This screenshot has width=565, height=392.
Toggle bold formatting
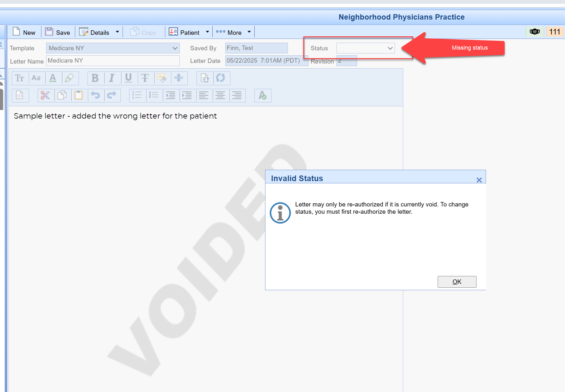click(x=95, y=78)
